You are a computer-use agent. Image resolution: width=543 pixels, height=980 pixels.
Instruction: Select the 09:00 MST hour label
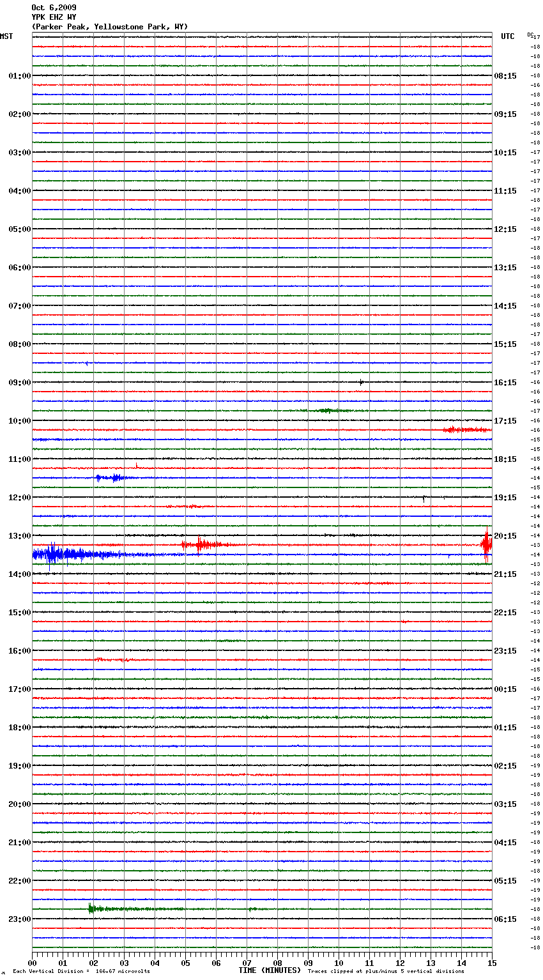click(x=20, y=383)
